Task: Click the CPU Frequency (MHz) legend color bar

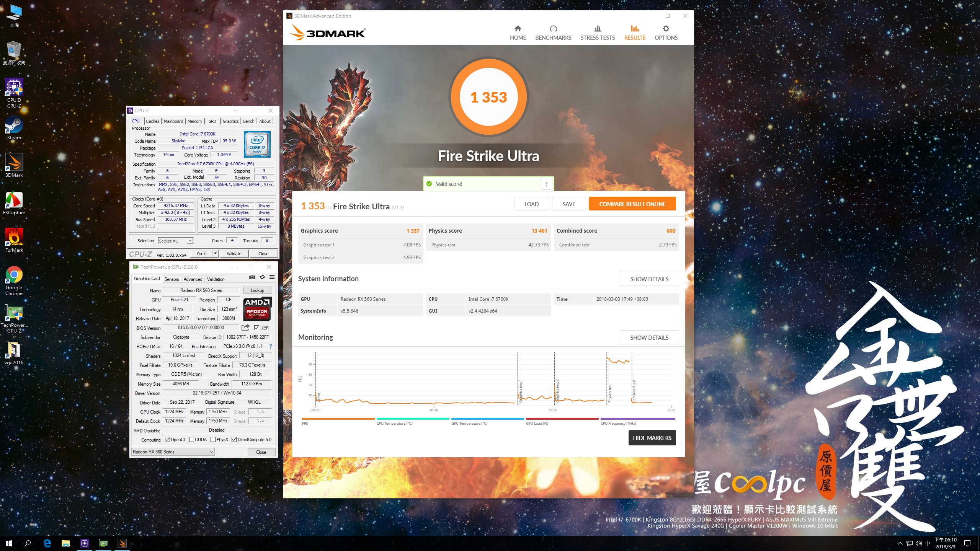Action: (638, 419)
